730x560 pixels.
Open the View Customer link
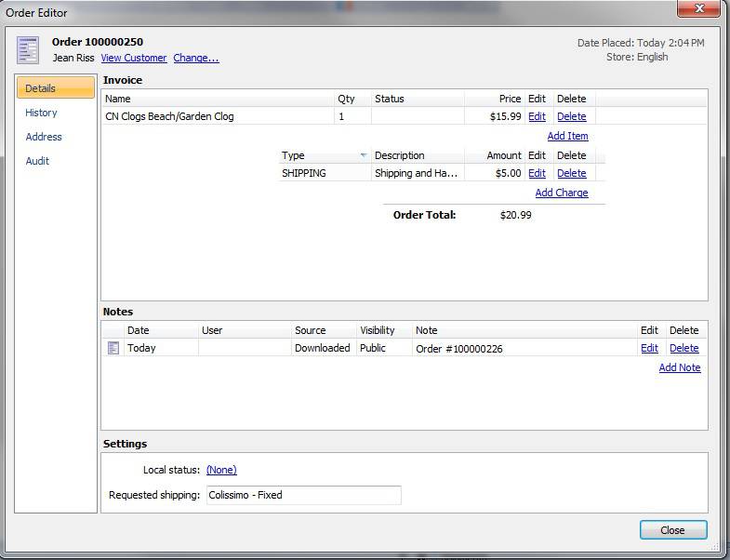point(134,58)
